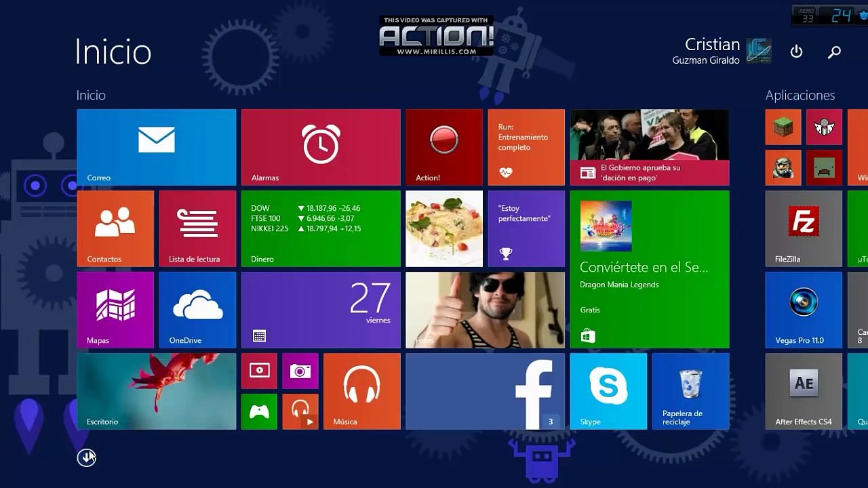This screenshot has height=488, width=868.
Task: Click the FTSE 100 stock row
Action: pyautogui.click(x=303, y=219)
